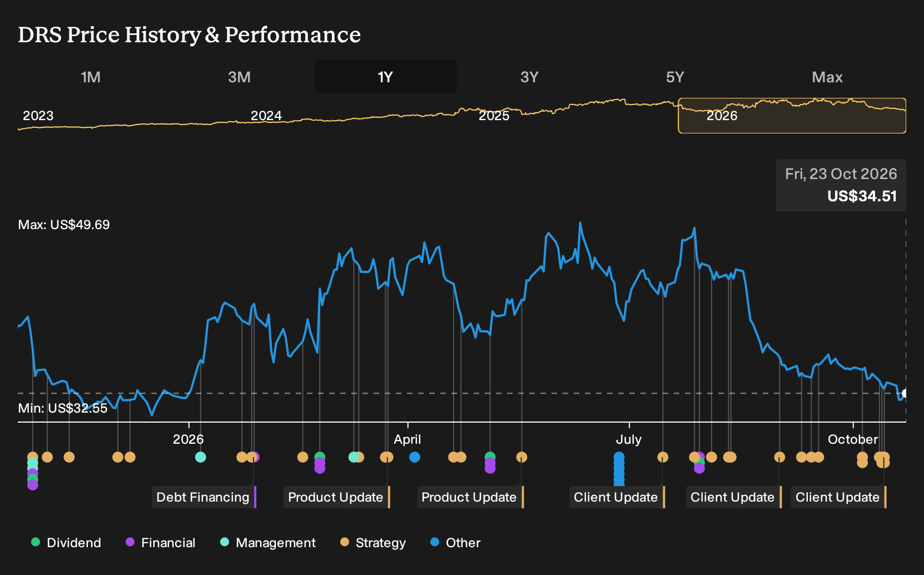
Task: Select the 1Y range tab
Action: [385, 77]
